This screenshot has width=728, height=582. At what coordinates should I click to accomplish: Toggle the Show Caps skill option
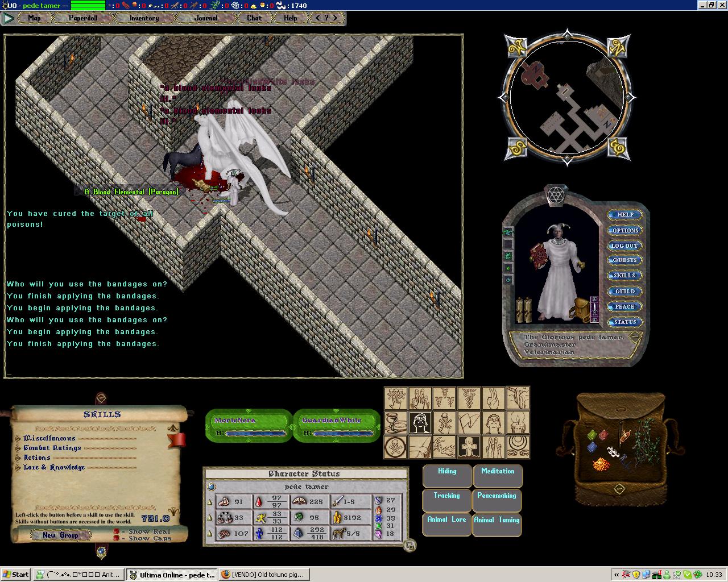click(117, 538)
